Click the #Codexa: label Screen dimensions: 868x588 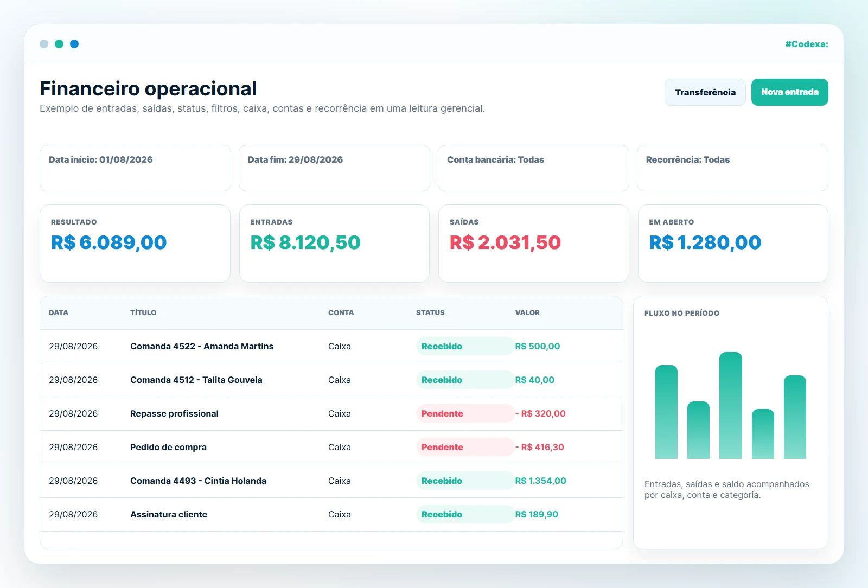click(807, 44)
